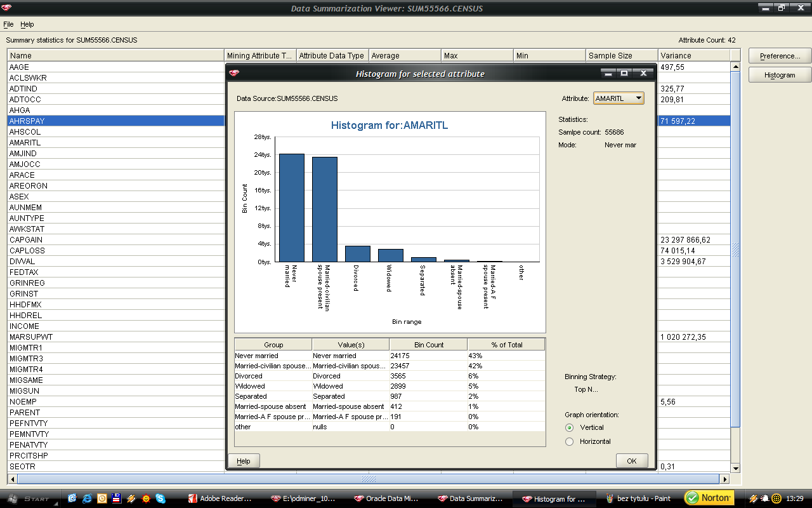812x508 pixels.
Task: Click the Bin Count column header
Action: pyautogui.click(x=428, y=345)
